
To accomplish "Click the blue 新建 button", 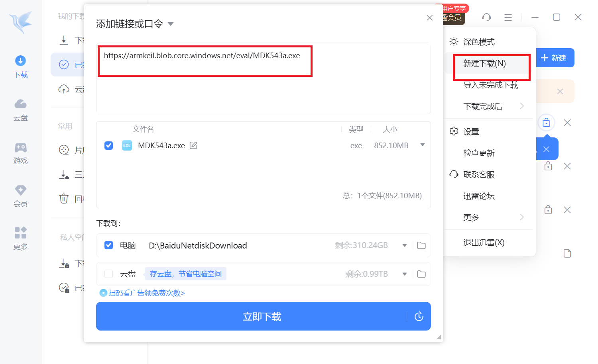I will (x=554, y=58).
